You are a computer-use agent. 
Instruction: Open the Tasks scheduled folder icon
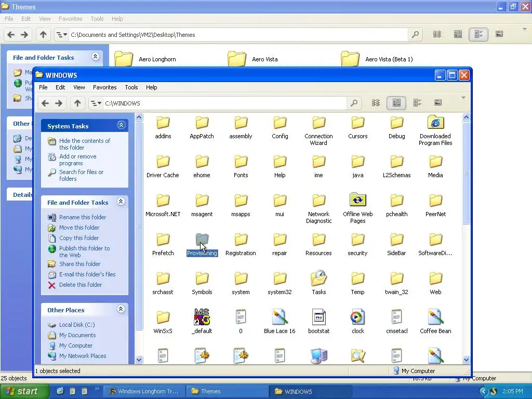click(318, 282)
